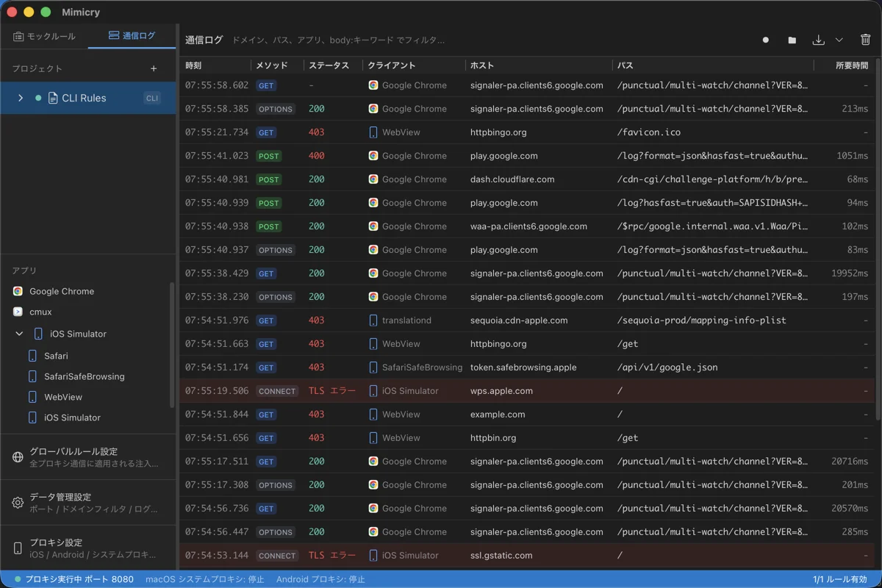The image size is (882, 588).
Task: Click the log table vertical scrollbar
Action: (878, 239)
